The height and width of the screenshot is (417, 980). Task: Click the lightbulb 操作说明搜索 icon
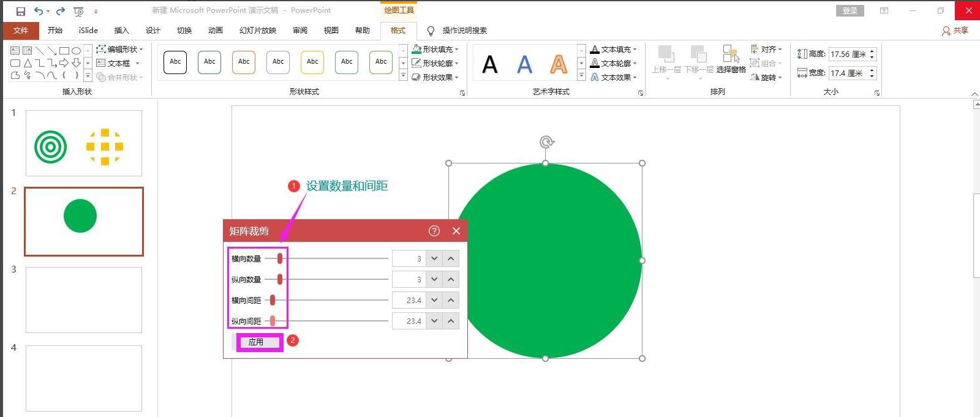[x=431, y=31]
